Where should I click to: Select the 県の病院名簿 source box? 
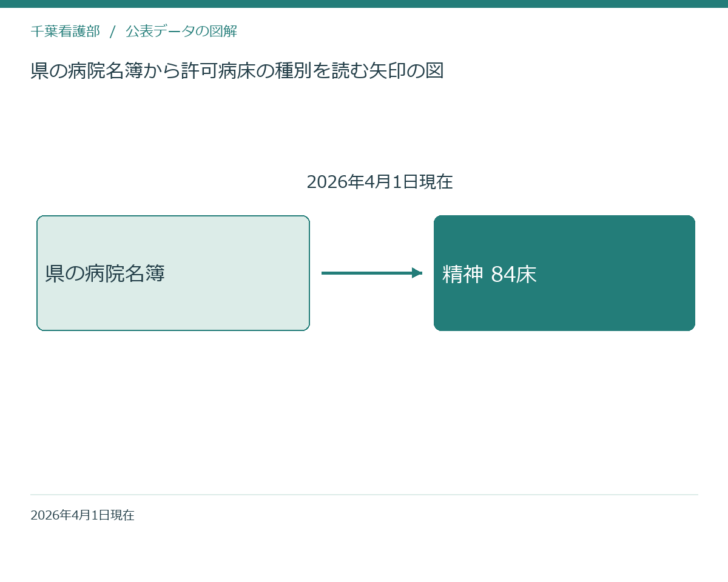coord(173,273)
